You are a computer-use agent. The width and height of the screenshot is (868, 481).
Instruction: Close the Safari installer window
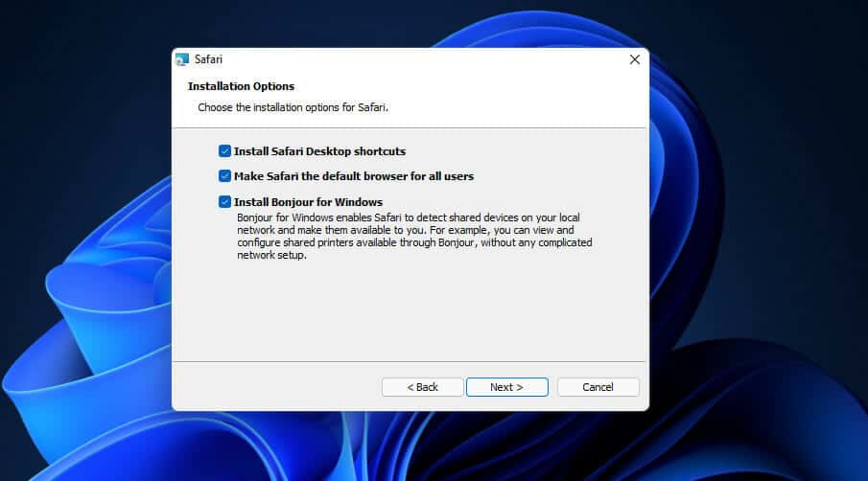point(634,59)
